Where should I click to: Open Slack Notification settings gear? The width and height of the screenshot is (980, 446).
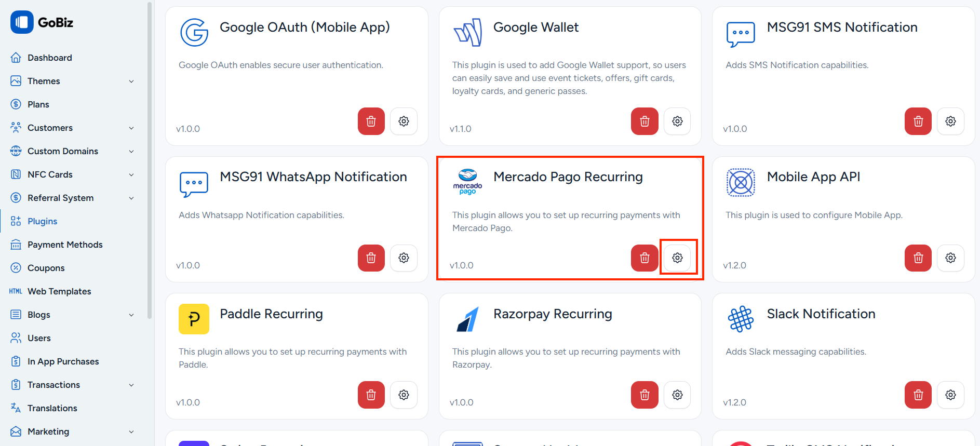(x=950, y=395)
